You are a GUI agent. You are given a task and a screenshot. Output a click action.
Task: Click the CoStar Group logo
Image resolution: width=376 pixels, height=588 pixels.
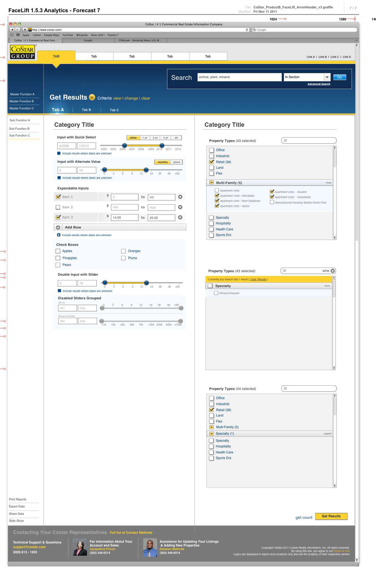pyautogui.click(x=22, y=52)
